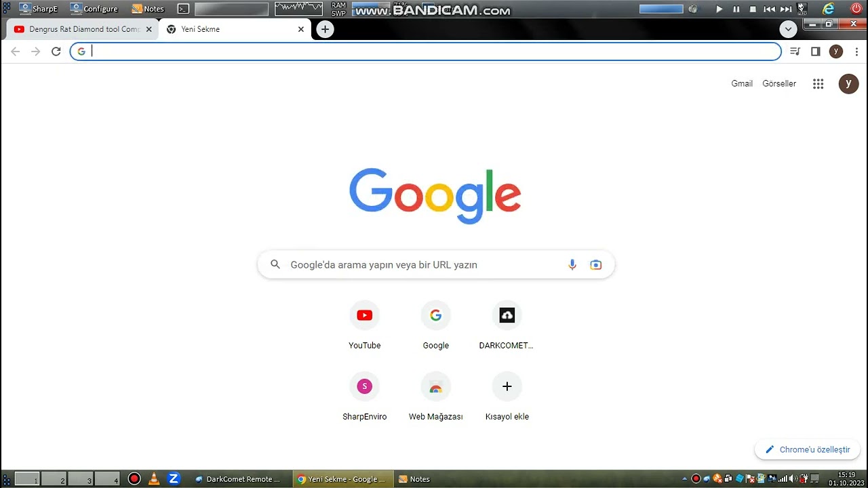Click the Bandicam record icon in taskbar
Screen dimensions: 868x488
click(134, 479)
